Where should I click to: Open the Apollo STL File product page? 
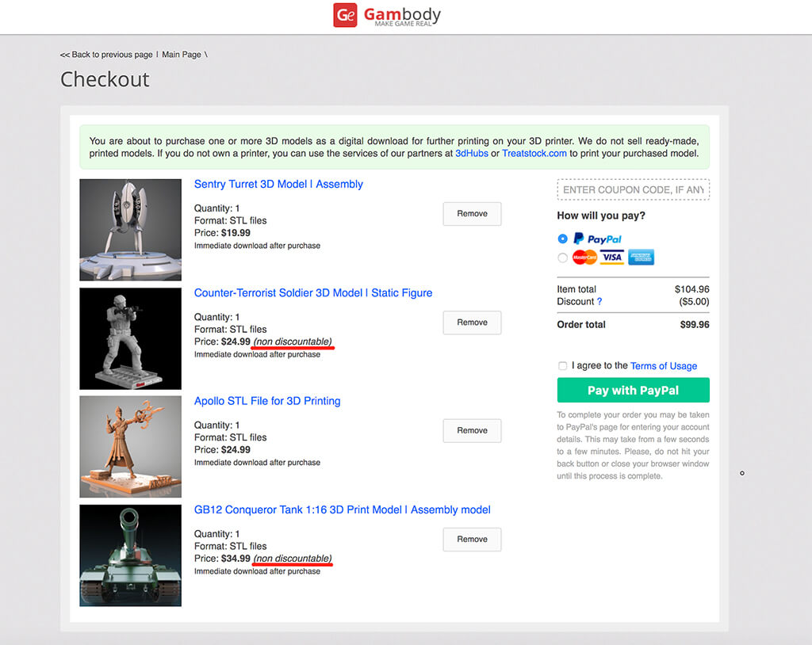267,401
